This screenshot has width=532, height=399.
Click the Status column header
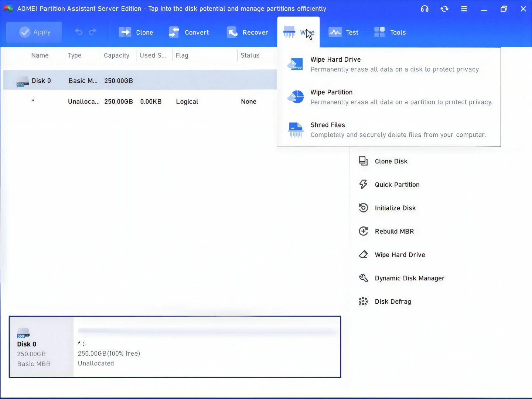click(x=250, y=55)
